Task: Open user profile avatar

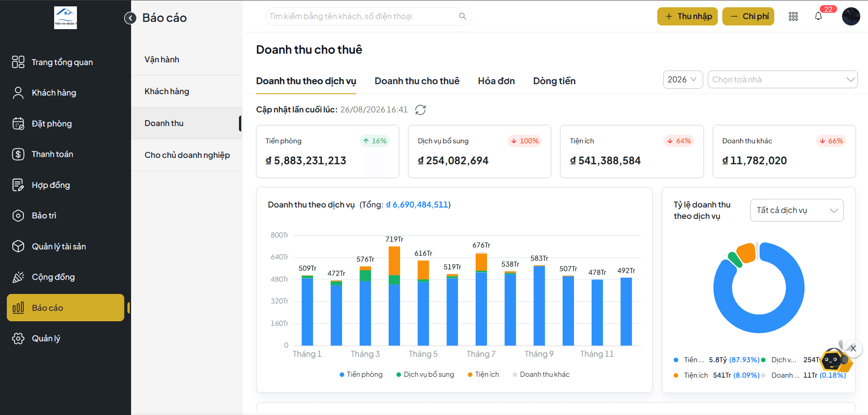Action: [x=851, y=16]
